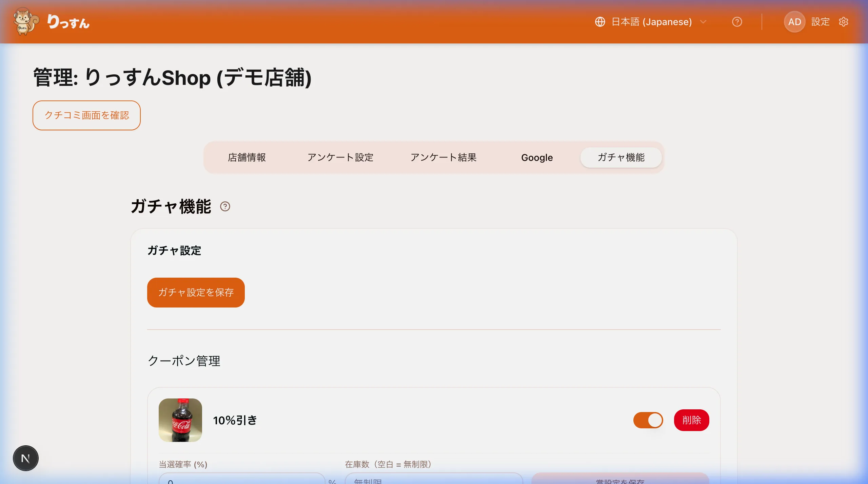Open the アンケート設定 tab
The image size is (868, 484).
point(341,157)
